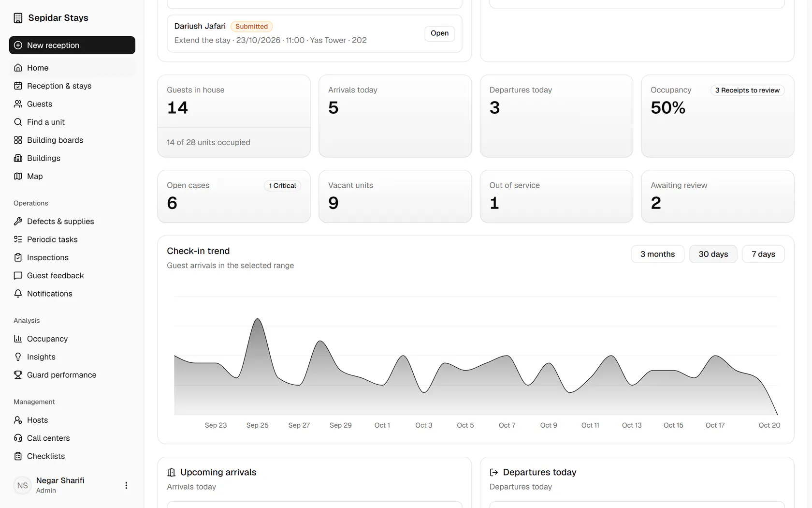Start a New reception
The height and width of the screenshot is (508, 812).
coord(72,45)
